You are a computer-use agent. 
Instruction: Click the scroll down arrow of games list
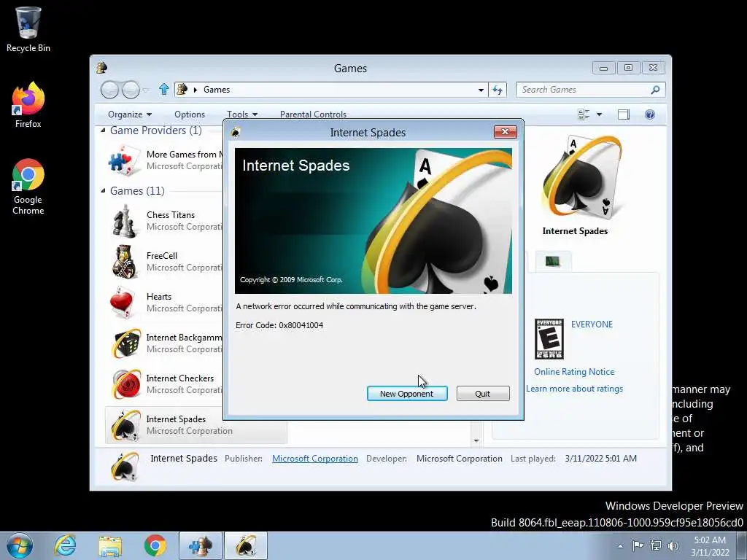476,441
